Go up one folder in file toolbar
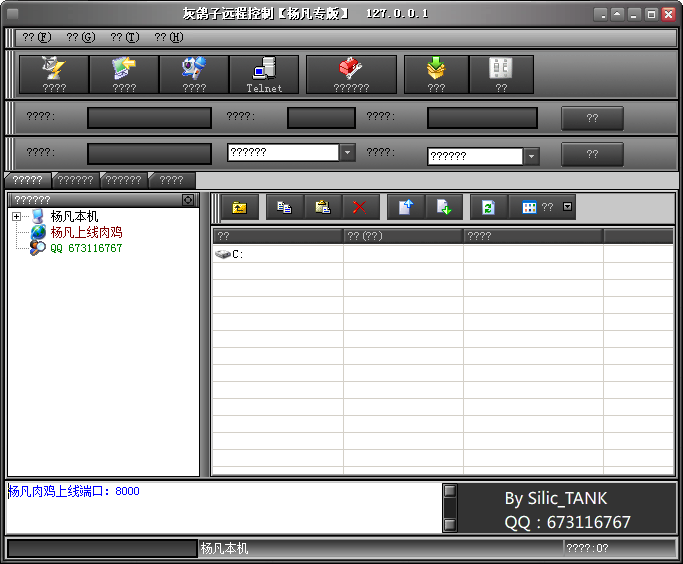 click(x=239, y=208)
